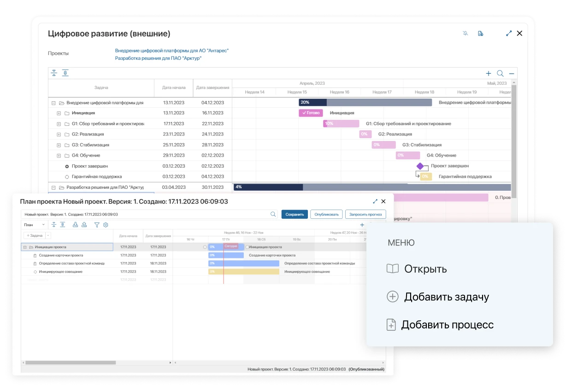This screenshot has width=566, height=392.
Task: Collapse the Инициация проекта group
Action: [x=24, y=247]
